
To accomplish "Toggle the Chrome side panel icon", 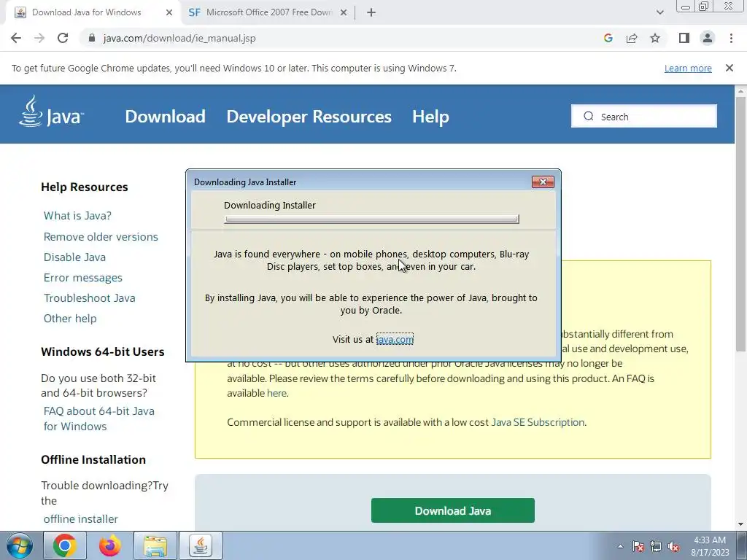I will pos(684,38).
